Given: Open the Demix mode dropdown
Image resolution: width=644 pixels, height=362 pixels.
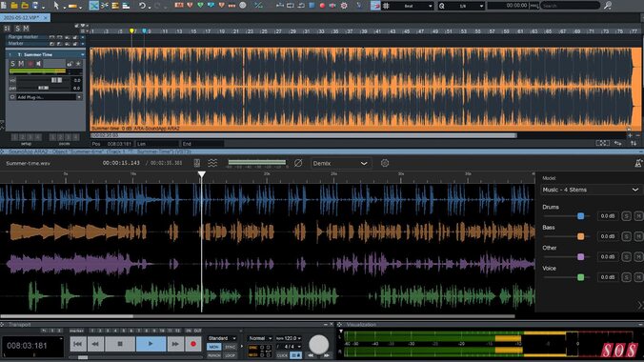Looking at the screenshot, I should tap(340, 163).
